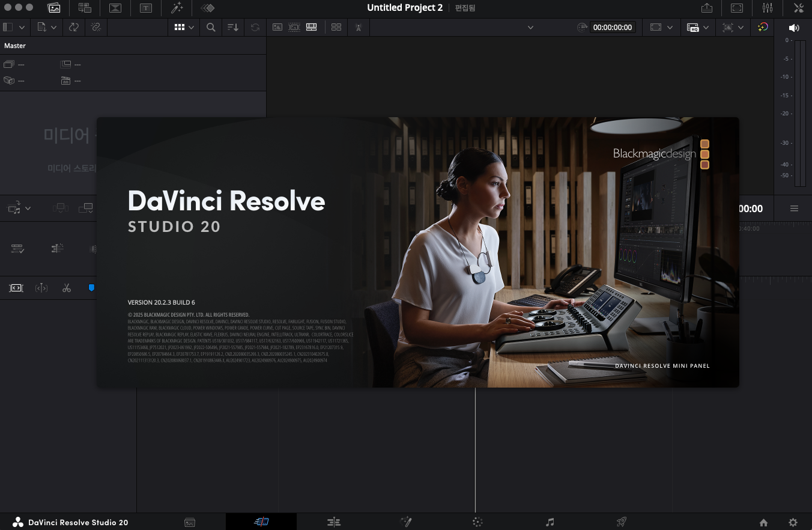Select the scissors split clip tool
The image size is (812, 530).
pos(67,288)
